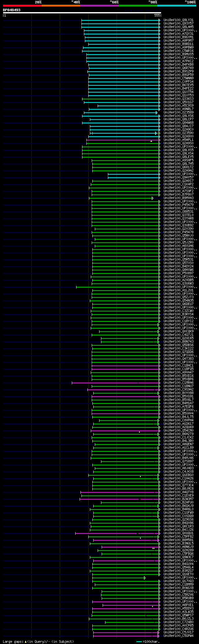This screenshot has height=644, width=199.
Task: Click the 555 query length label
Action: [157, 15]
